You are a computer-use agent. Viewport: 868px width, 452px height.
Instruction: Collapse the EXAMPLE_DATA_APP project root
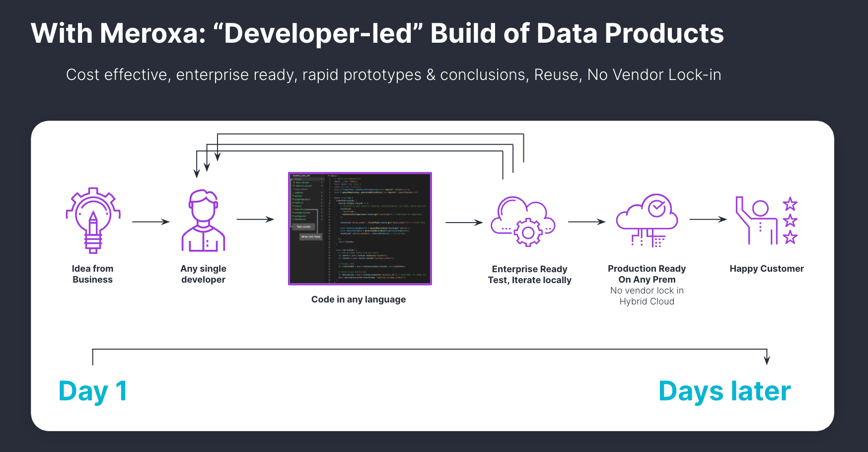click(x=301, y=176)
